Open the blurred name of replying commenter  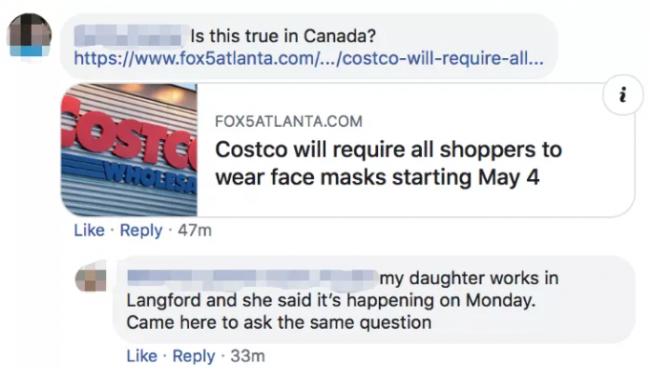click(x=251, y=277)
